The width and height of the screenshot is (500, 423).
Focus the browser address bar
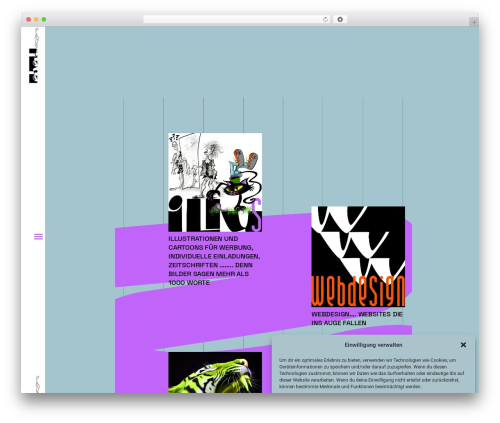[237, 20]
